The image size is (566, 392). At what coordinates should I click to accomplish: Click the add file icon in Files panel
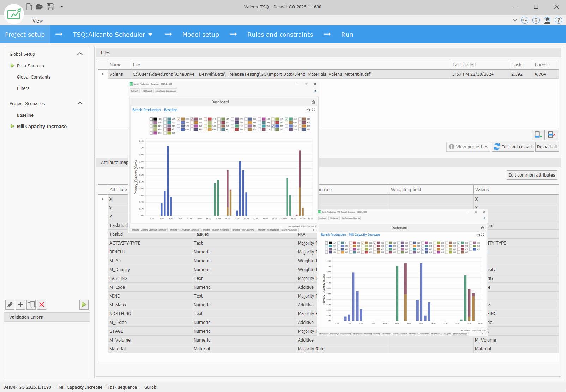(538, 135)
